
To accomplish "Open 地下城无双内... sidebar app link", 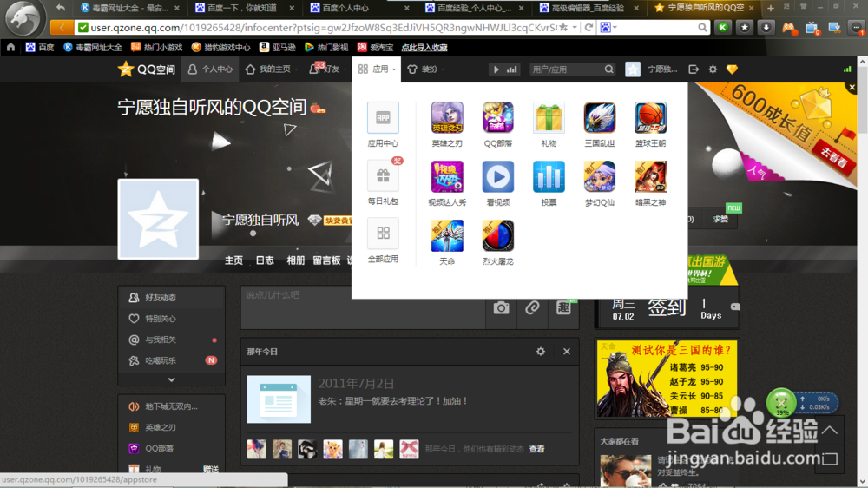I will click(172, 406).
